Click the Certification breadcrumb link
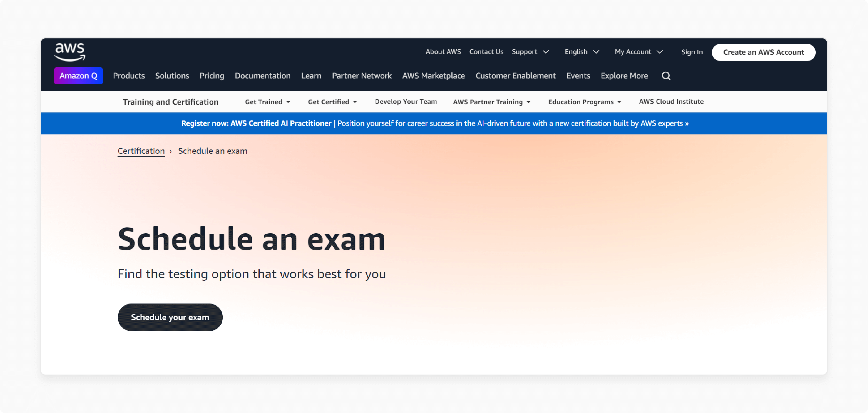The width and height of the screenshot is (868, 413). point(141,151)
